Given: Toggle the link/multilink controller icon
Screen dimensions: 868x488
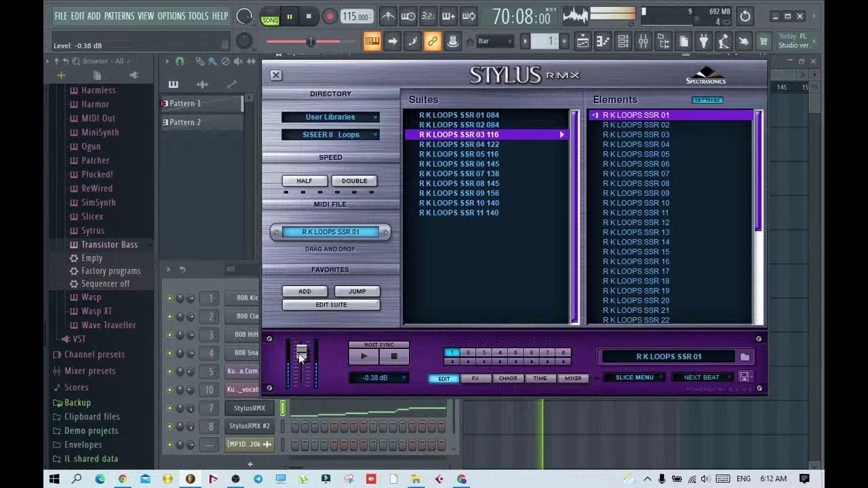Looking at the screenshot, I should point(433,41).
